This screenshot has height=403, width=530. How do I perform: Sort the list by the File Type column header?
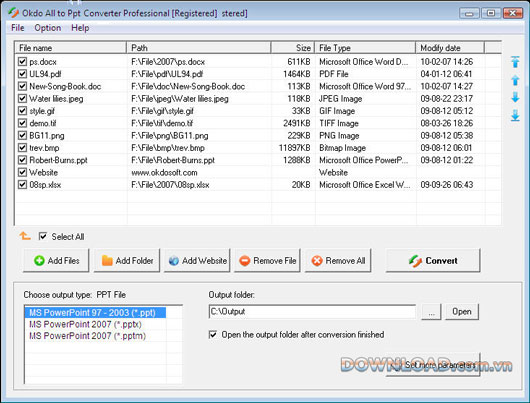tap(365, 48)
